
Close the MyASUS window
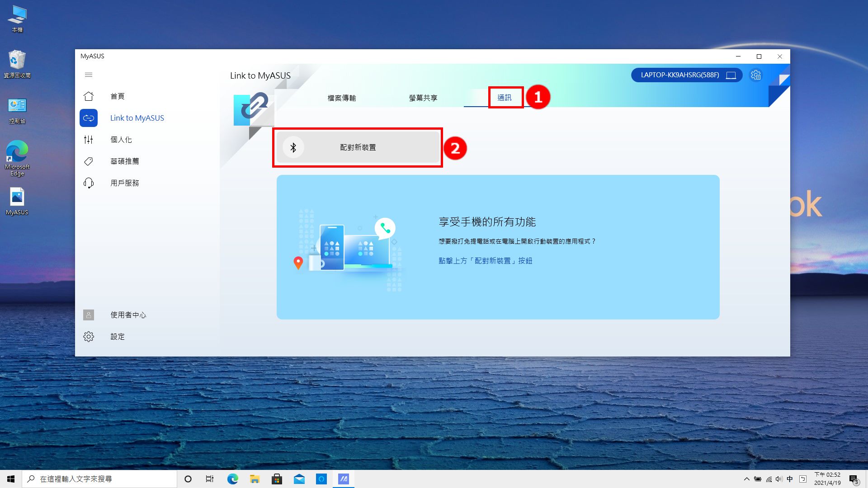(780, 56)
